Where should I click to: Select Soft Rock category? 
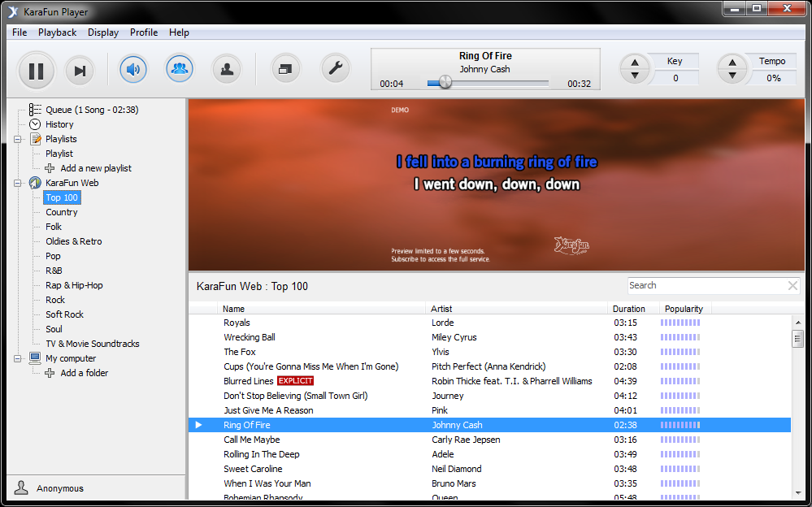click(x=64, y=314)
